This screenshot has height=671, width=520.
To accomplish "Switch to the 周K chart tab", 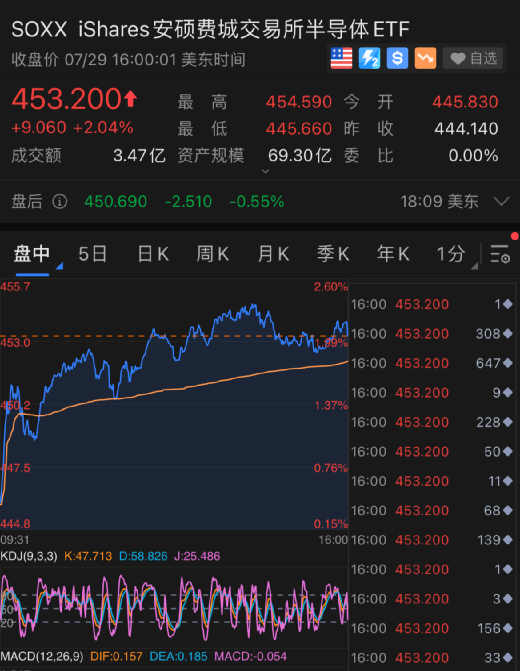I will [x=213, y=254].
